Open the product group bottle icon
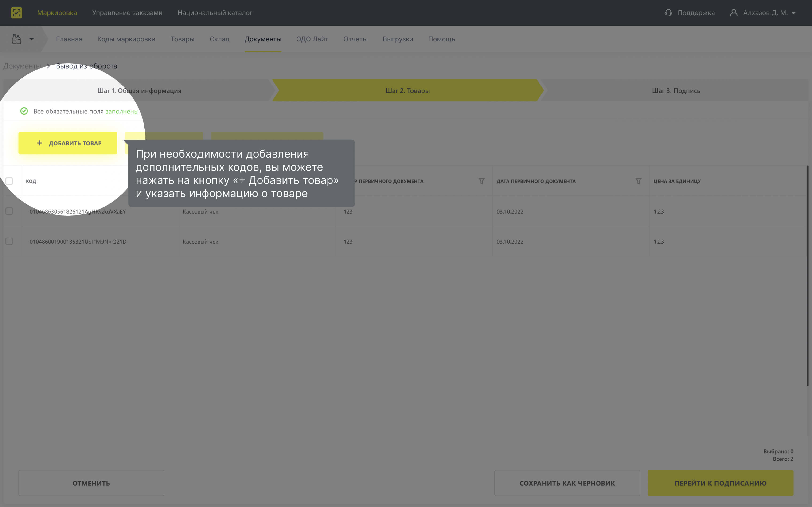The image size is (812, 507). coord(16,39)
